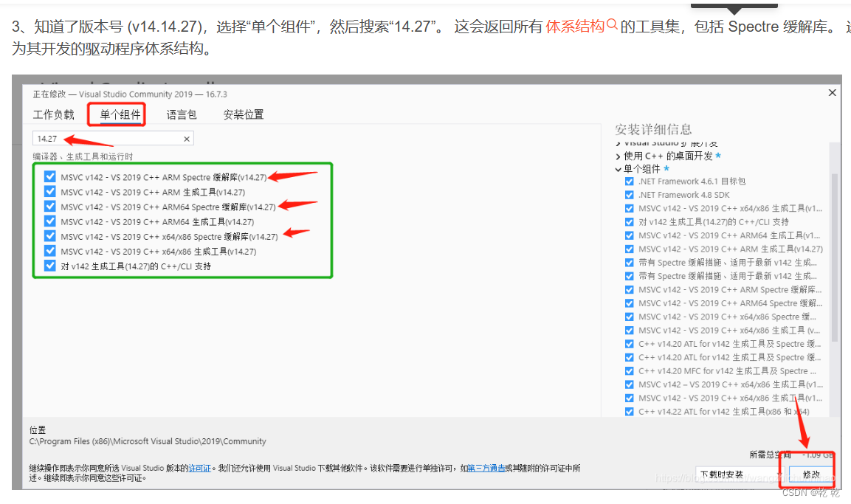Viewport: 851px width, 504px height.
Task: Open the 语言包 tab
Action: point(182,114)
